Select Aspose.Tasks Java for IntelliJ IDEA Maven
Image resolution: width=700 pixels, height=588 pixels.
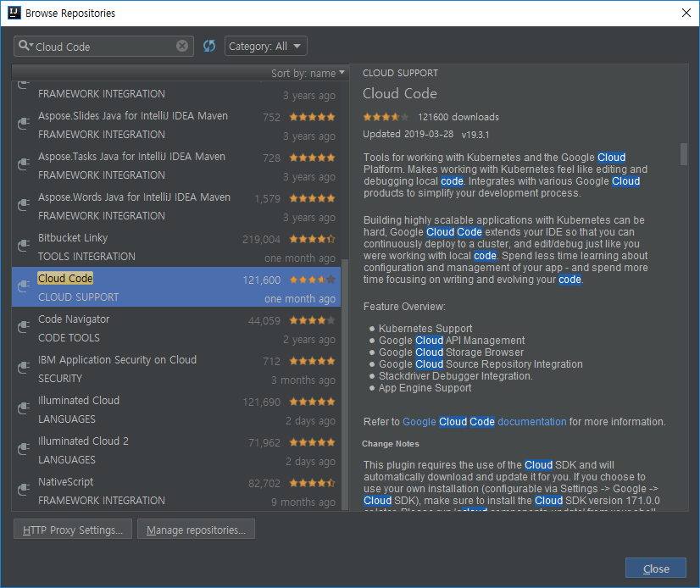click(x=131, y=157)
